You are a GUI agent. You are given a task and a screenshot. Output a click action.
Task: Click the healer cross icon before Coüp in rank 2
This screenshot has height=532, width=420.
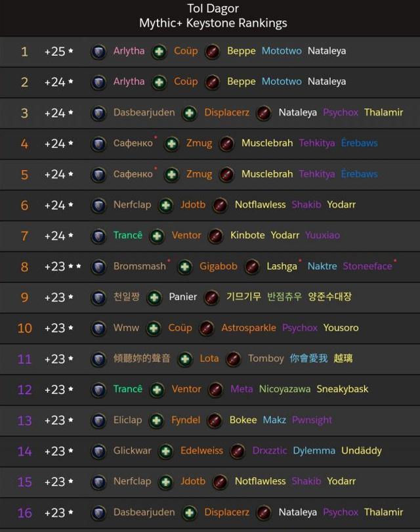click(x=159, y=83)
